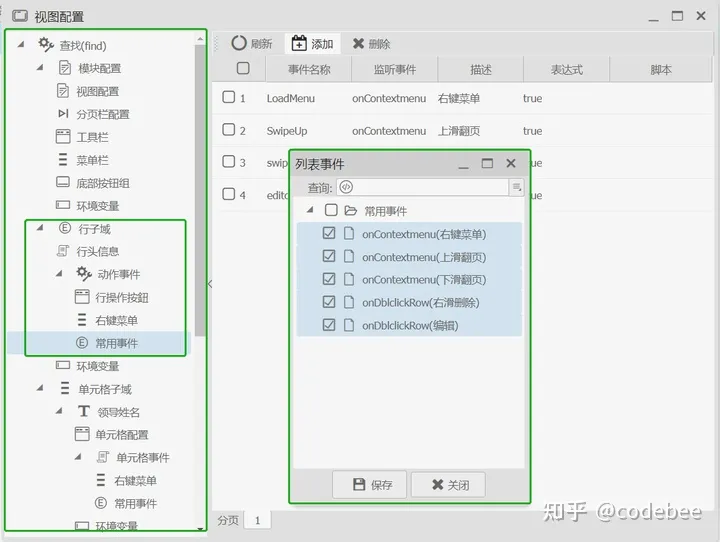This screenshot has height=542, width=720.
Task: Click the 删除 delete X icon
Action: 358,43
